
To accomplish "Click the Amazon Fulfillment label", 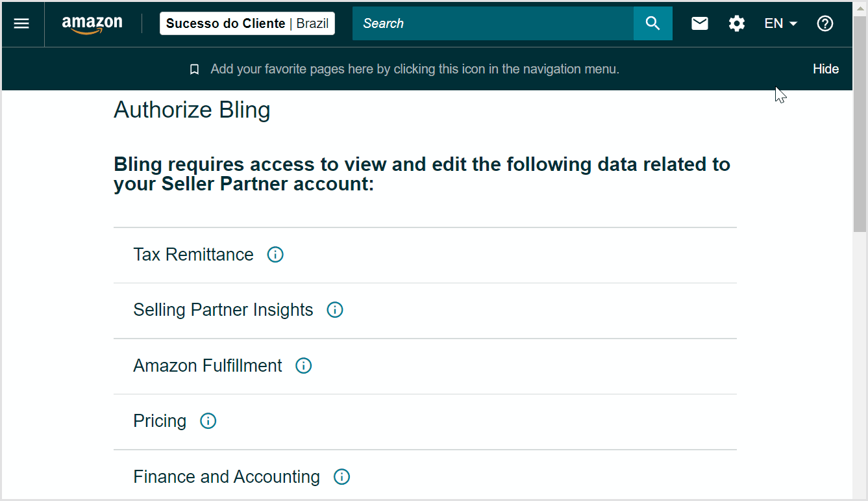I will 208,366.
